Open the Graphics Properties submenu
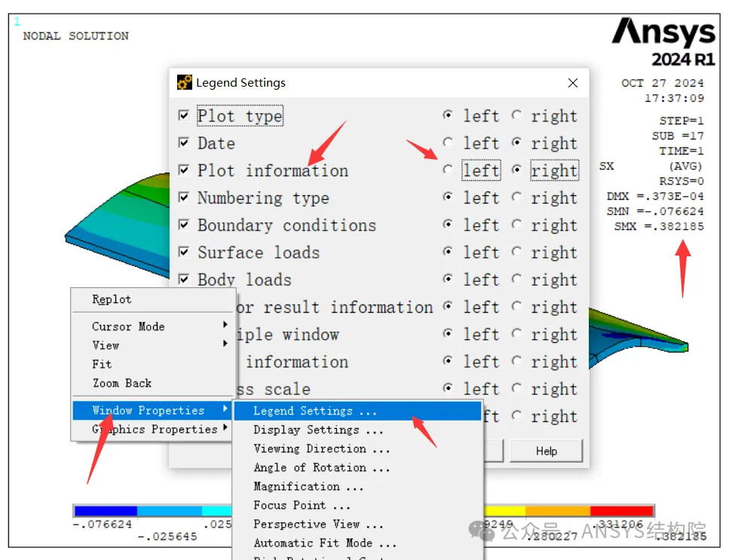This screenshot has height=560, width=729. click(154, 430)
